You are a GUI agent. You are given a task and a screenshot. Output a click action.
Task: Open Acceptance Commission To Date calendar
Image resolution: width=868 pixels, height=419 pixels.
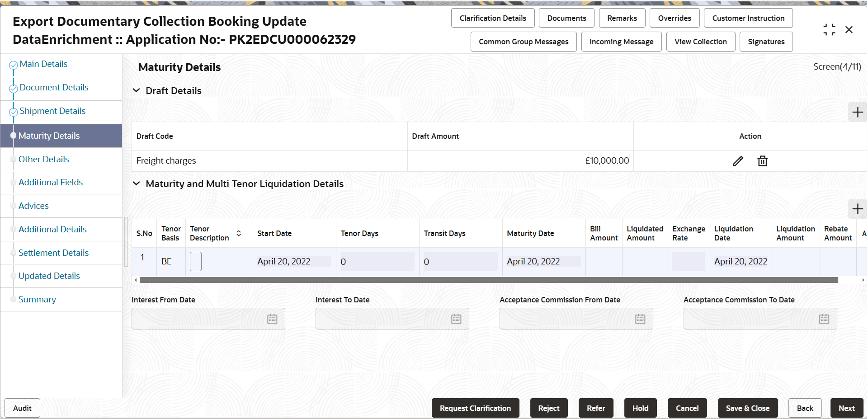click(x=824, y=319)
